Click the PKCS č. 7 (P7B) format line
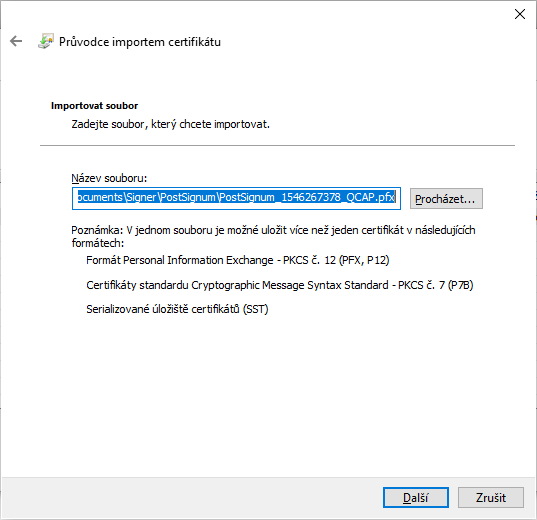Viewport: 537px width, 520px height. point(279,285)
